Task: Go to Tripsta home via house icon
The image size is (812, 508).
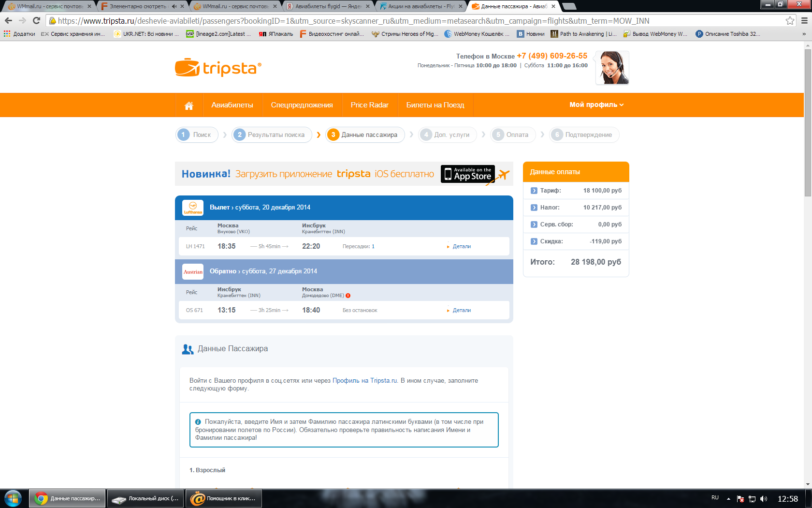Action: (189, 105)
